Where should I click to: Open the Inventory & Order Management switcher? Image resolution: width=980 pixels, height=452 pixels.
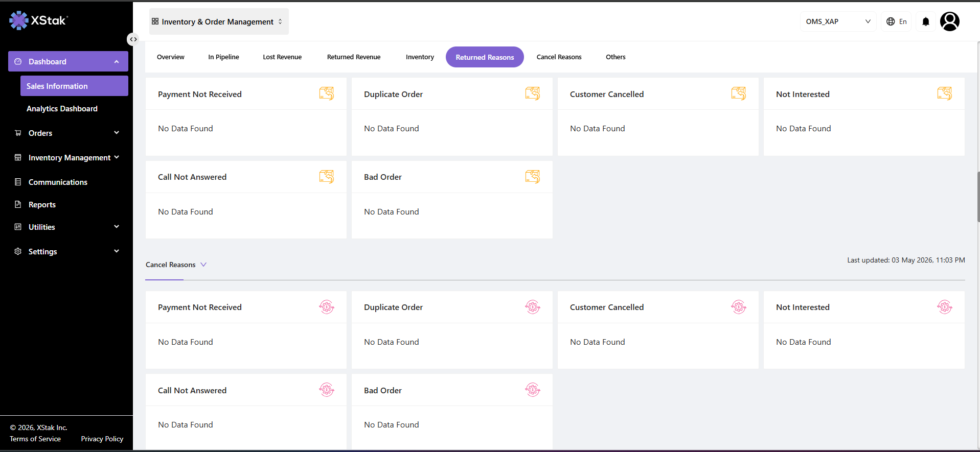coord(219,21)
